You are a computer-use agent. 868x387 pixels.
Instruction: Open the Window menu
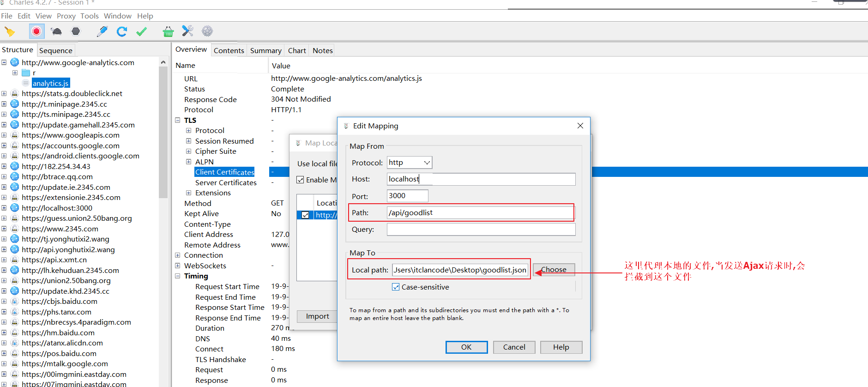pos(118,16)
